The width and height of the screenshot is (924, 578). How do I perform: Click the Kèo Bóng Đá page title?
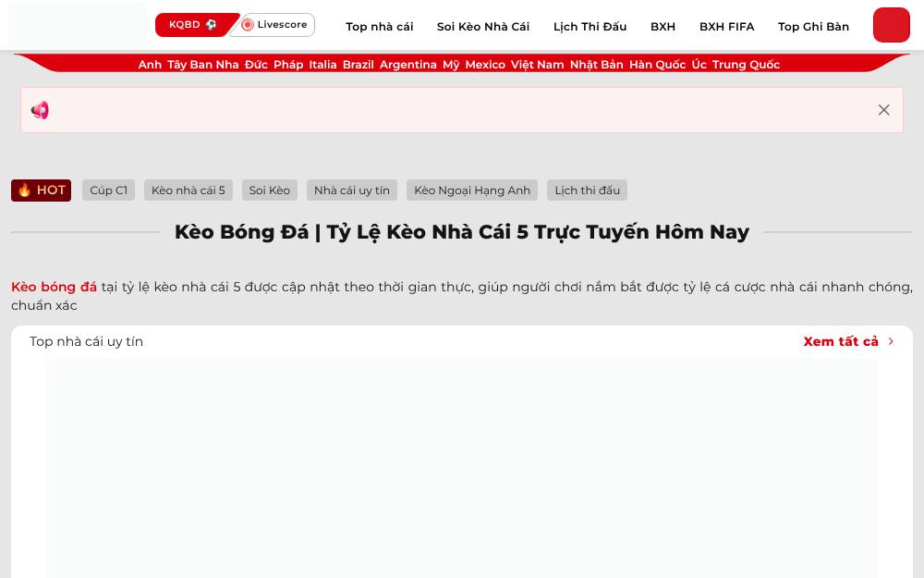[462, 232]
